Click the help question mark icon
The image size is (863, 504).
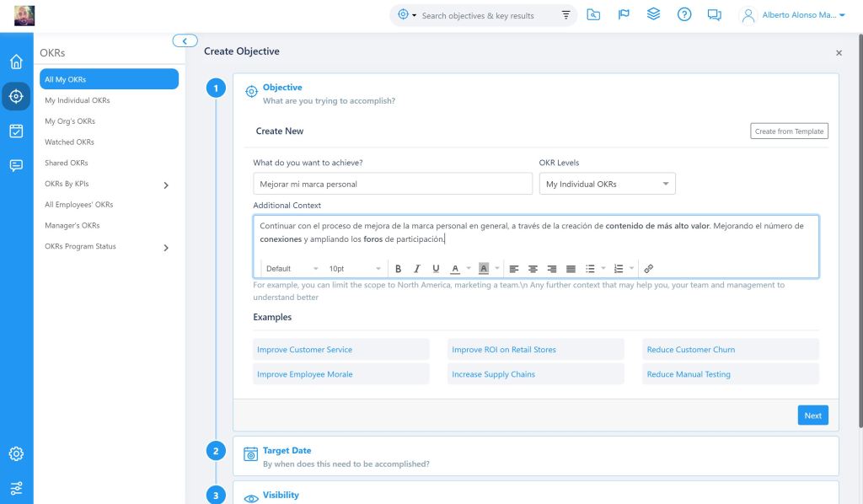[684, 15]
